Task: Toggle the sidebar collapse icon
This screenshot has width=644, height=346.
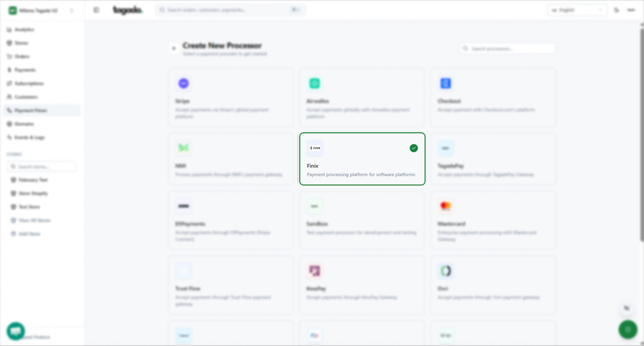Action: pyautogui.click(x=96, y=10)
